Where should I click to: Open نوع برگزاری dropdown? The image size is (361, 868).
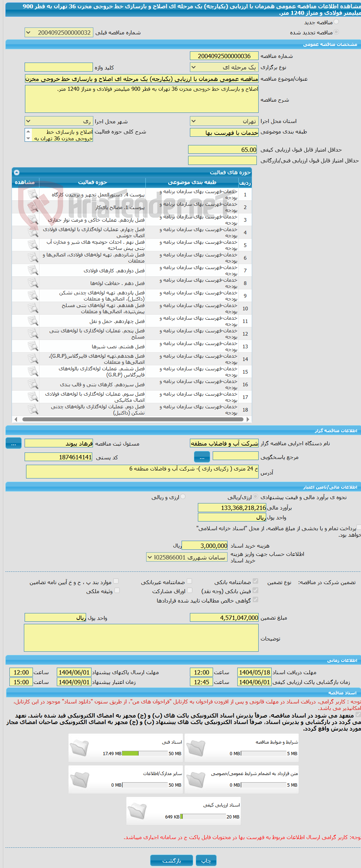224,67
